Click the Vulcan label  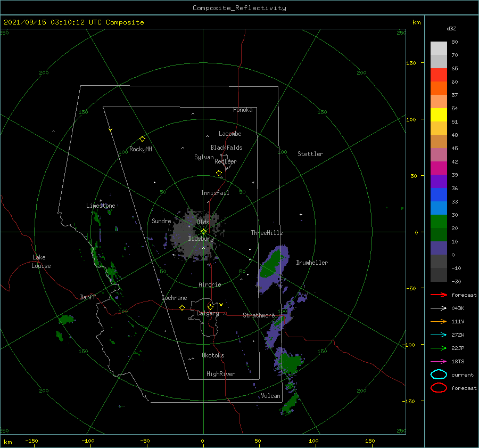tap(271, 396)
